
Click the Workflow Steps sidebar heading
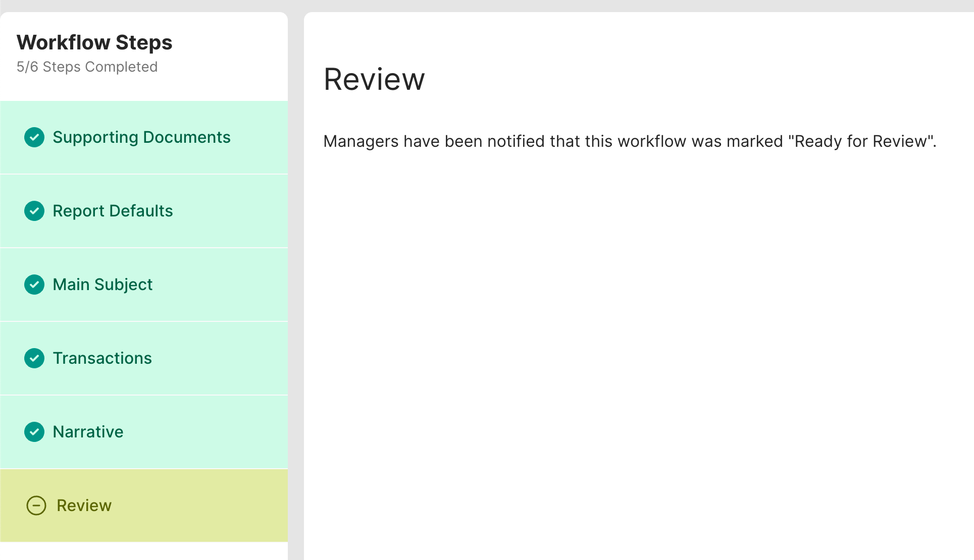(x=94, y=42)
